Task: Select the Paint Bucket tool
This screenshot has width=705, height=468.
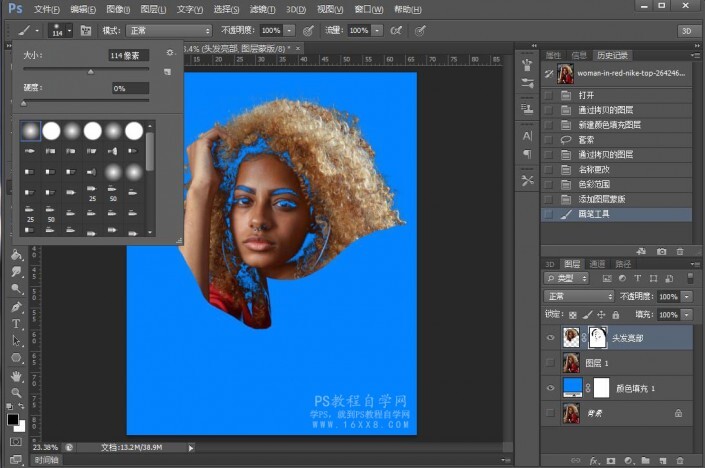Action: point(16,255)
